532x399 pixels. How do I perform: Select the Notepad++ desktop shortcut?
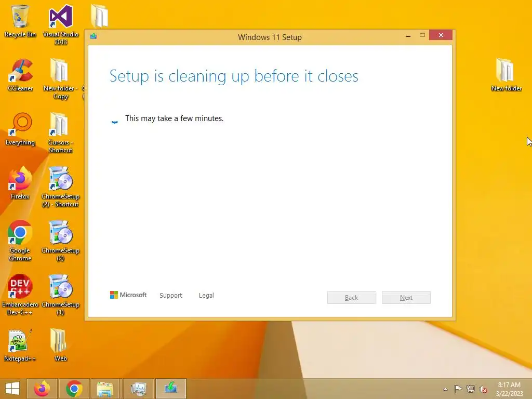20,345
